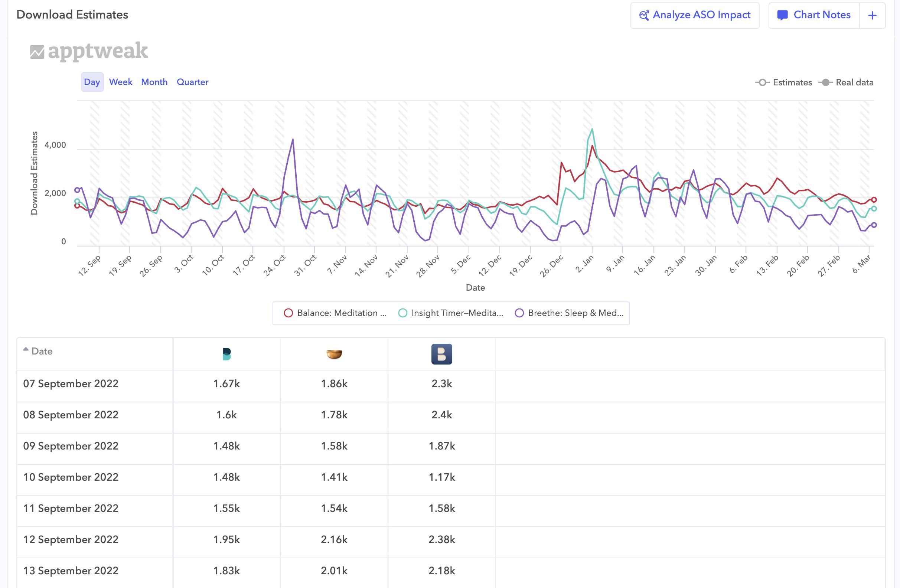Switch chart granularity to Month
The height and width of the screenshot is (588, 900).
tap(154, 82)
